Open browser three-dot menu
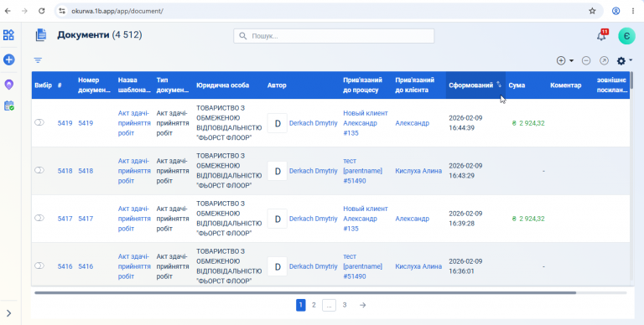The height and width of the screenshot is (325, 644). point(633,11)
